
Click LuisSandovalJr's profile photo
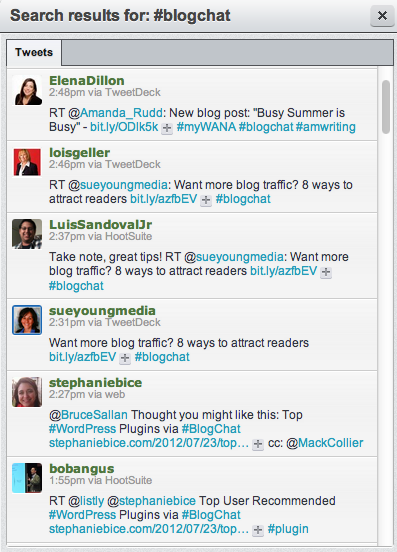[x=27, y=234]
